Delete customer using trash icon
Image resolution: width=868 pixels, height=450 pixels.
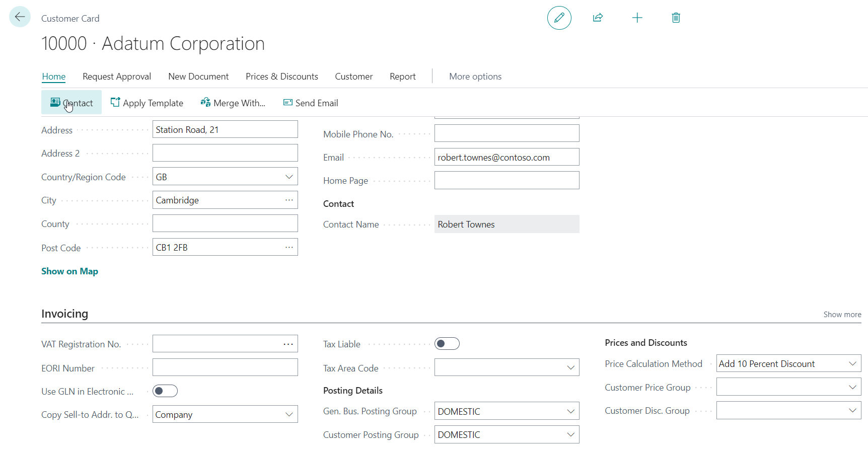[676, 18]
